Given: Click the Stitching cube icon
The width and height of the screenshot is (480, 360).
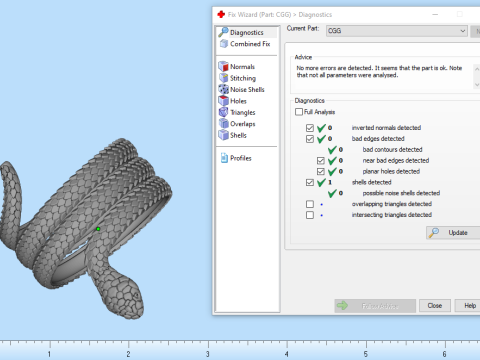Looking at the screenshot, I should tap(223, 78).
